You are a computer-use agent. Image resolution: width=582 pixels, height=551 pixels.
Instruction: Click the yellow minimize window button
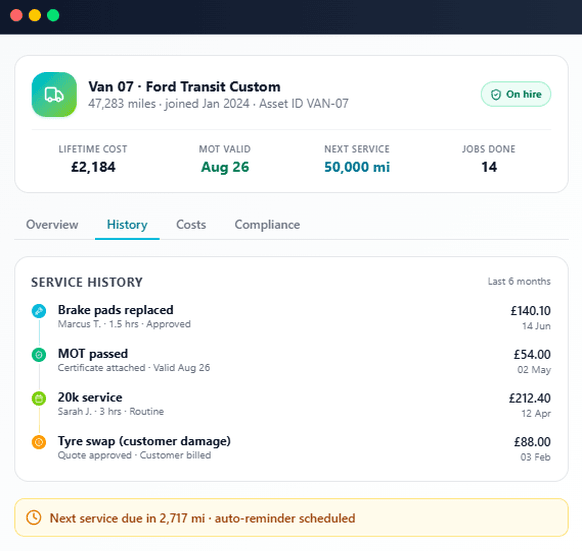tap(35, 15)
